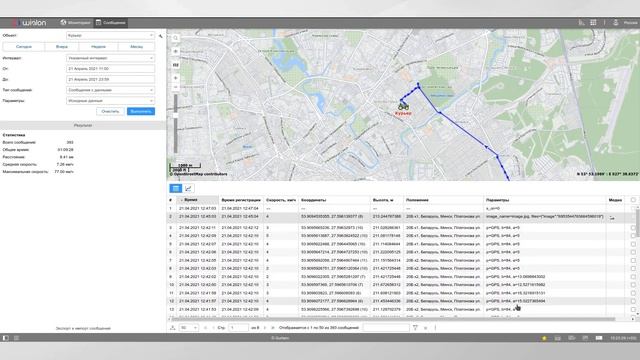Viewport: 640px width, 360px height.
Task: Open the media image icon in row 2
Action: point(612,218)
